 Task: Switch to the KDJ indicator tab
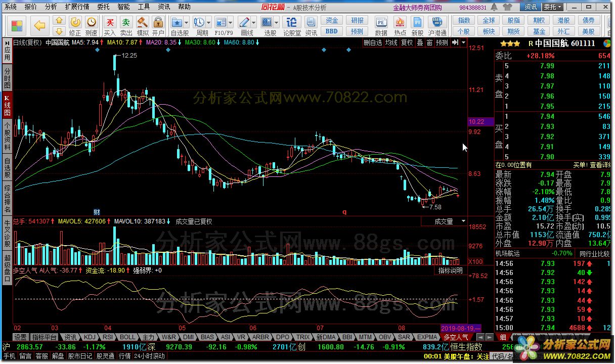(90, 337)
